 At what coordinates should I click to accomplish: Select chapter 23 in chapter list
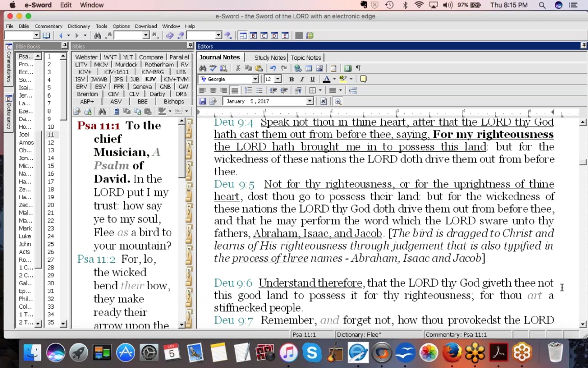(51, 228)
